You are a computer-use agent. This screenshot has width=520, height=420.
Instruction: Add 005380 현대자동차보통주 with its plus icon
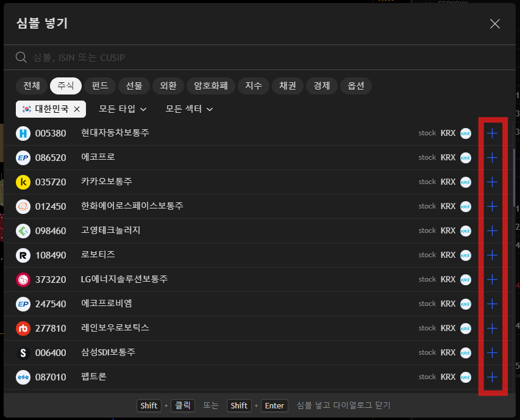492,133
